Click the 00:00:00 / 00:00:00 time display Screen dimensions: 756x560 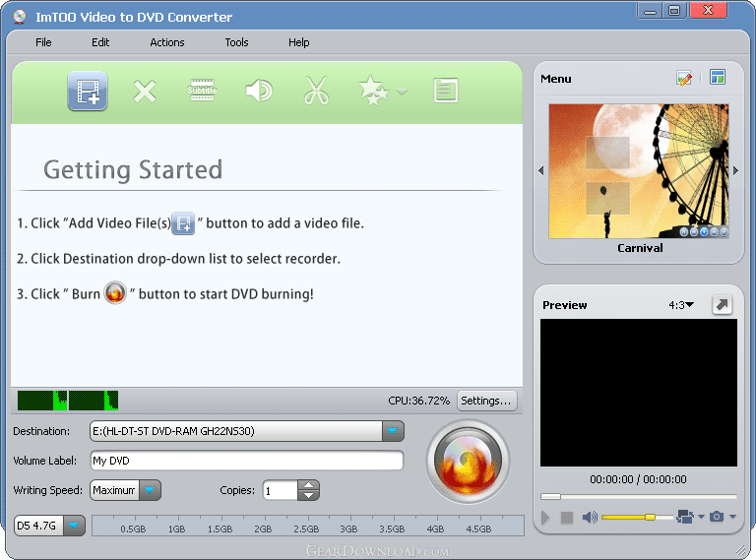point(638,479)
